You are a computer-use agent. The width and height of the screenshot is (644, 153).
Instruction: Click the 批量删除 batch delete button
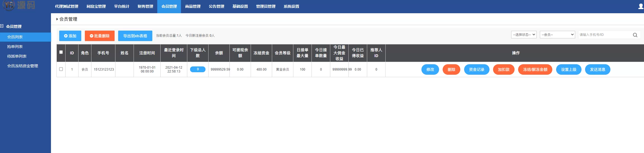click(x=99, y=36)
